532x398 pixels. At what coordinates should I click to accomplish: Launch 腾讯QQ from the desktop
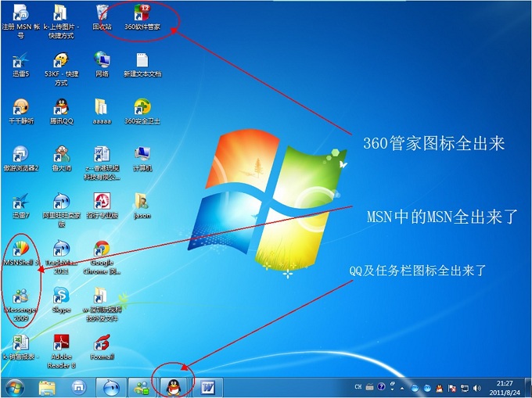[x=61, y=107]
